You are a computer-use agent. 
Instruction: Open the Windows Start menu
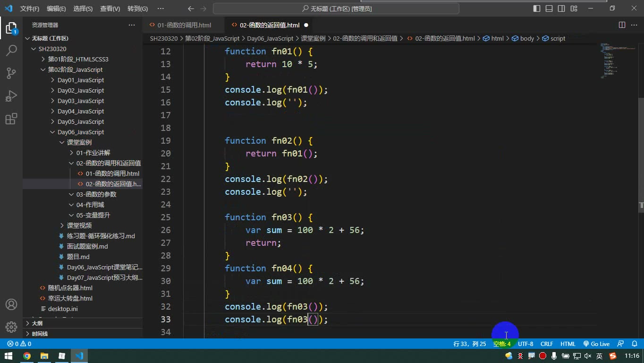[8, 356]
